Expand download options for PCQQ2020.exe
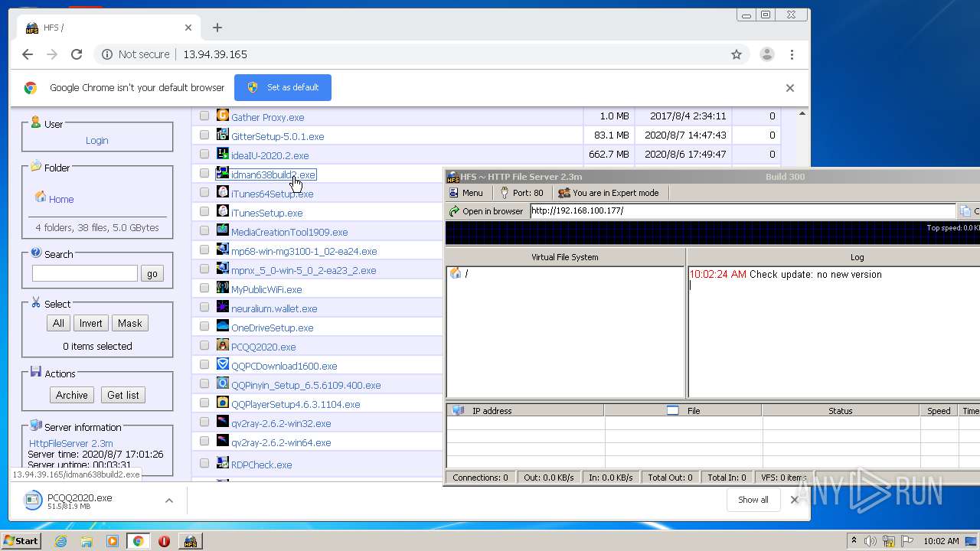The width and height of the screenshot is (980, 551). click(x=168, y=500)
